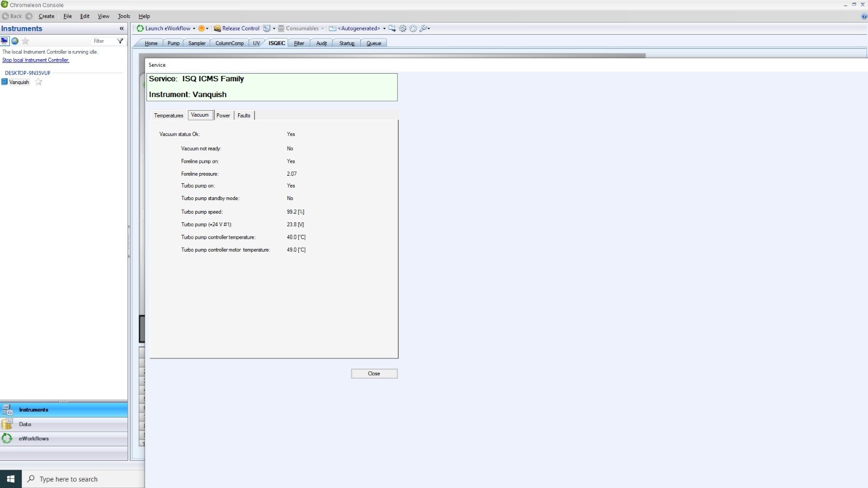
Task: Open the Faults tab
Action: tap(244, 115)
